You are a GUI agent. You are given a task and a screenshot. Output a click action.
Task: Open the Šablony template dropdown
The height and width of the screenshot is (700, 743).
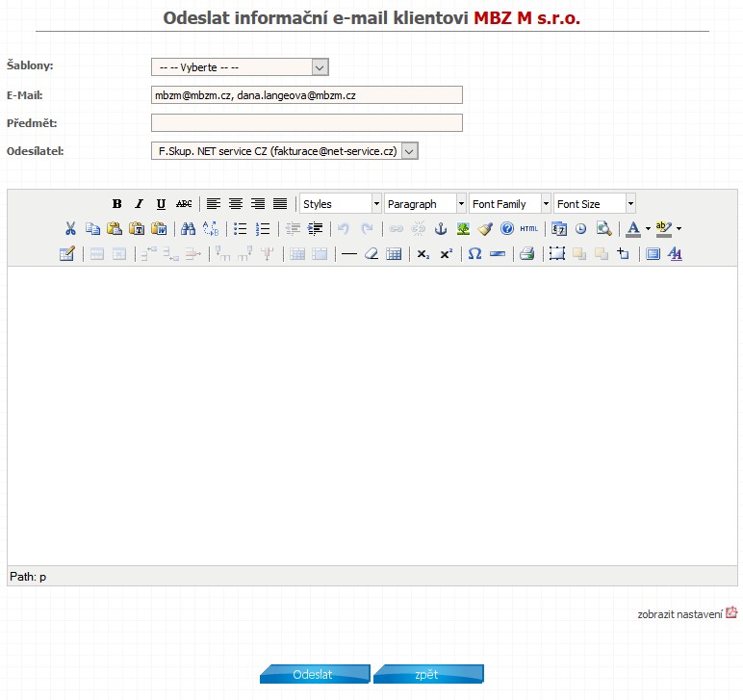point(240,67)
